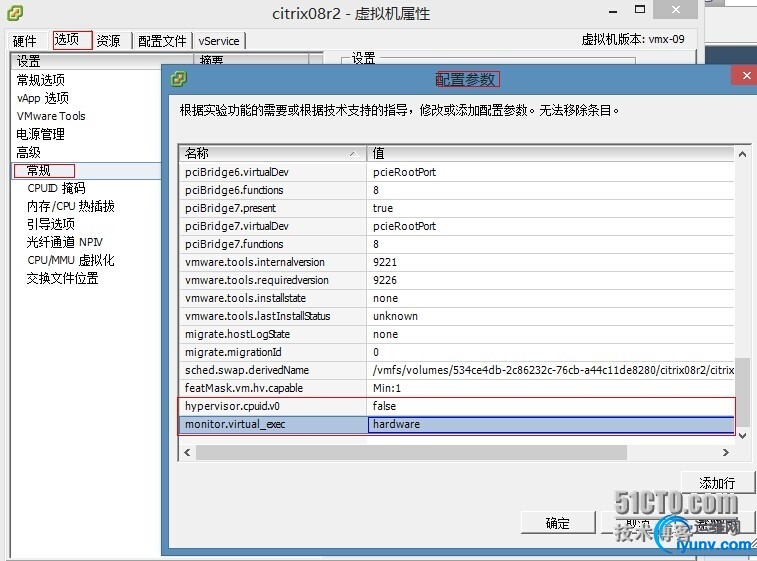Select the pciBridge7.present row

coord(457,208)
